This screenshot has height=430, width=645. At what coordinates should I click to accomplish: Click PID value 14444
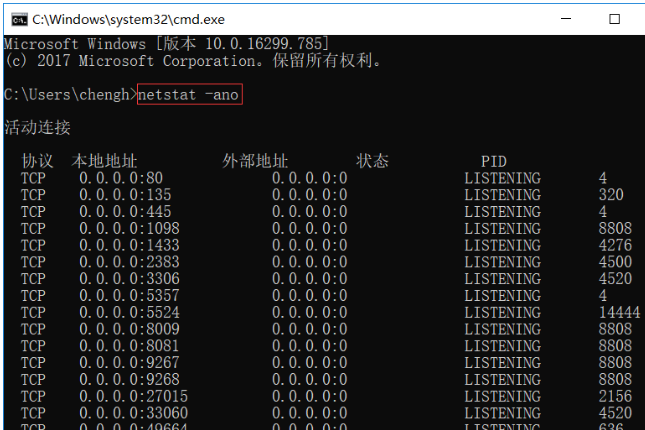[x=619, y=313]
